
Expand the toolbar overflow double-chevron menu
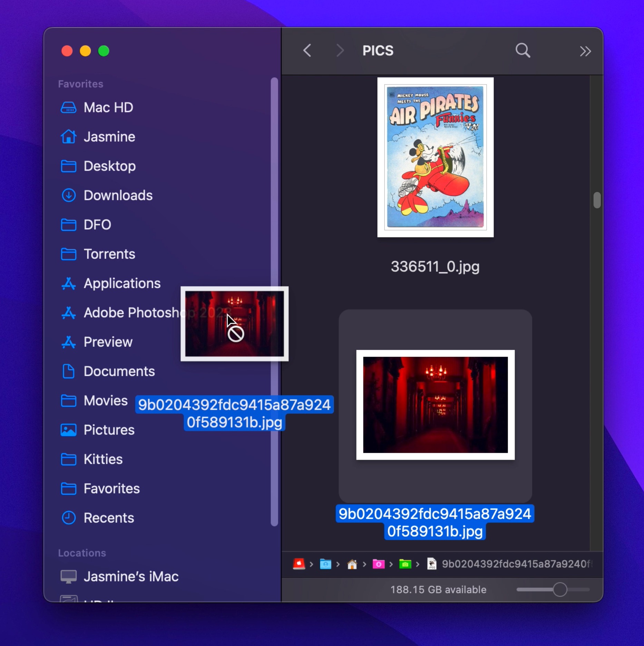coord(585,51)
